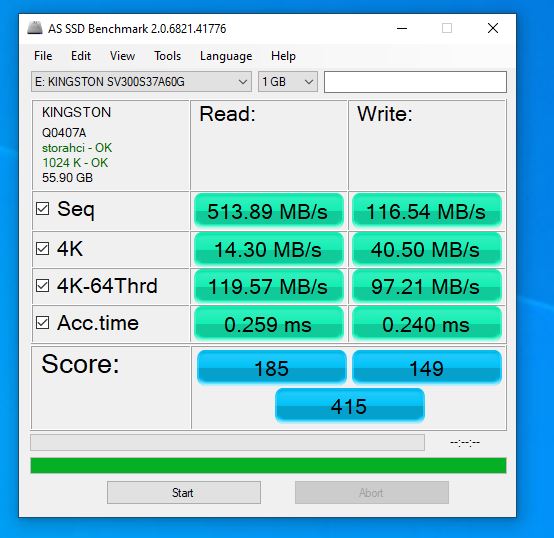Open the View menu
Viewport: 554px width, 538px height.
(x=122, y=56)
